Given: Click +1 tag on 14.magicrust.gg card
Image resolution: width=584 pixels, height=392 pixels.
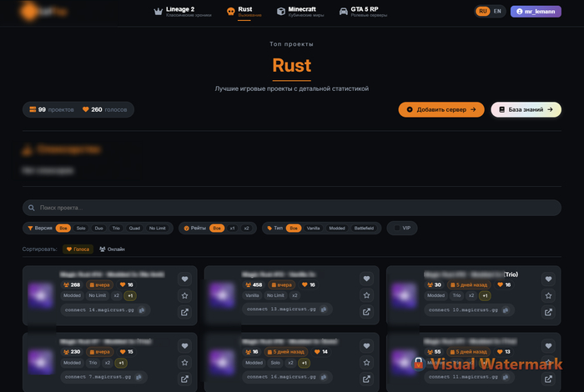Looking at the screenshot, I should tap(130, 295).
